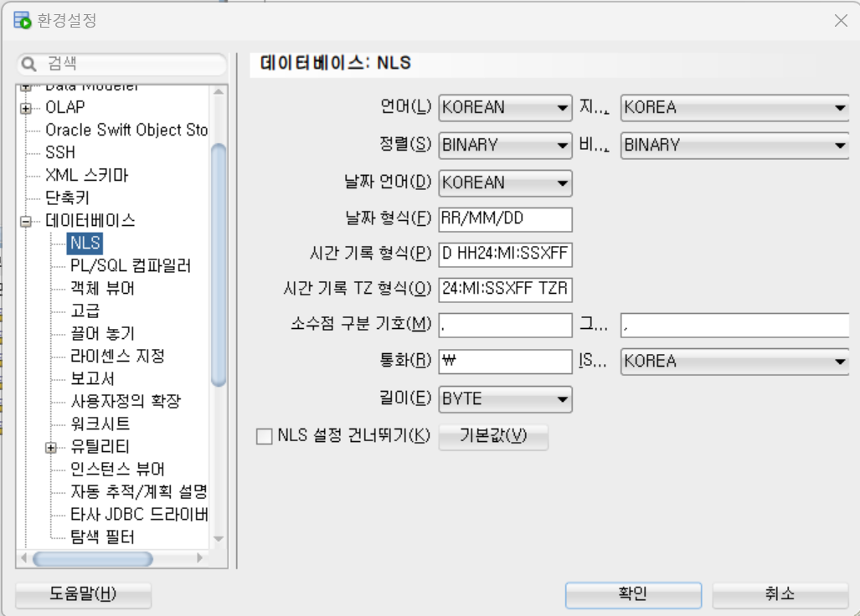Expand the OLAP tree node
Screen dimensions: 860x616
coord(25,108)
